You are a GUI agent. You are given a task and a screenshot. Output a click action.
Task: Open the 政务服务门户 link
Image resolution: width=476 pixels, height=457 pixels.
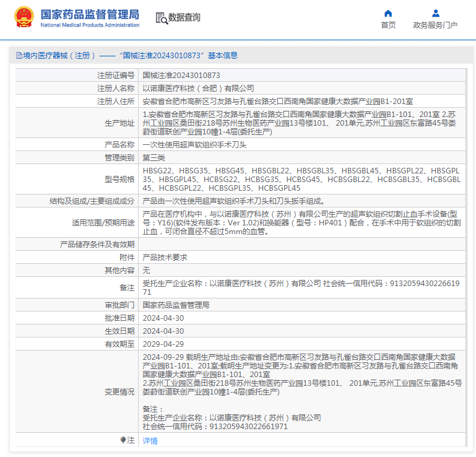coord(435,25)
